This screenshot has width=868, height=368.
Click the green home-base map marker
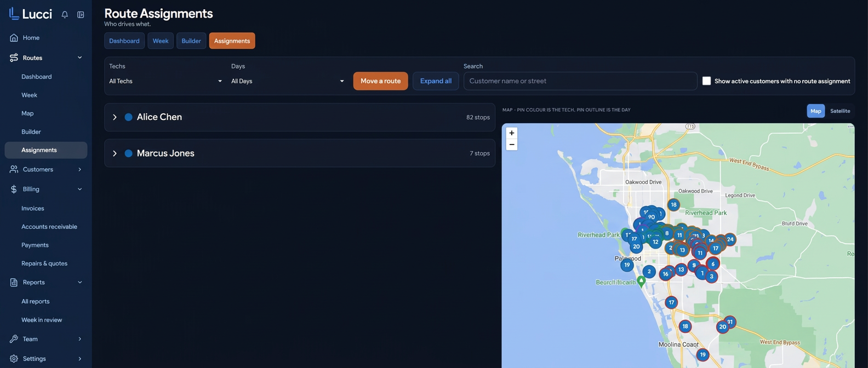point(641,281)
